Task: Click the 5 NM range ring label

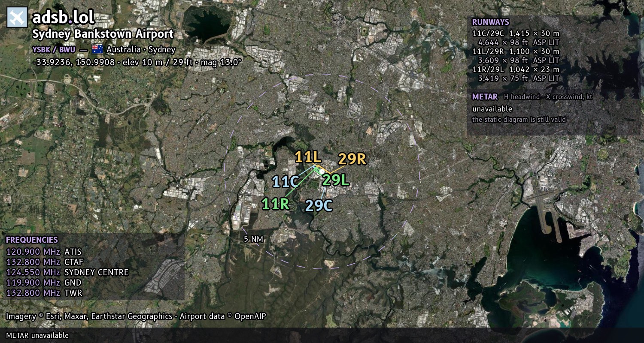Action: tap(253, 239)
